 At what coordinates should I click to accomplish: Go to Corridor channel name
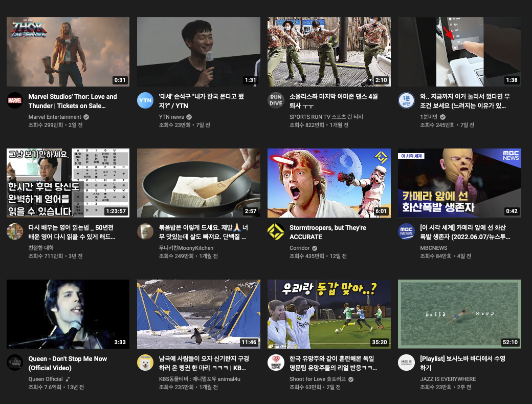[x=300, y=248]
